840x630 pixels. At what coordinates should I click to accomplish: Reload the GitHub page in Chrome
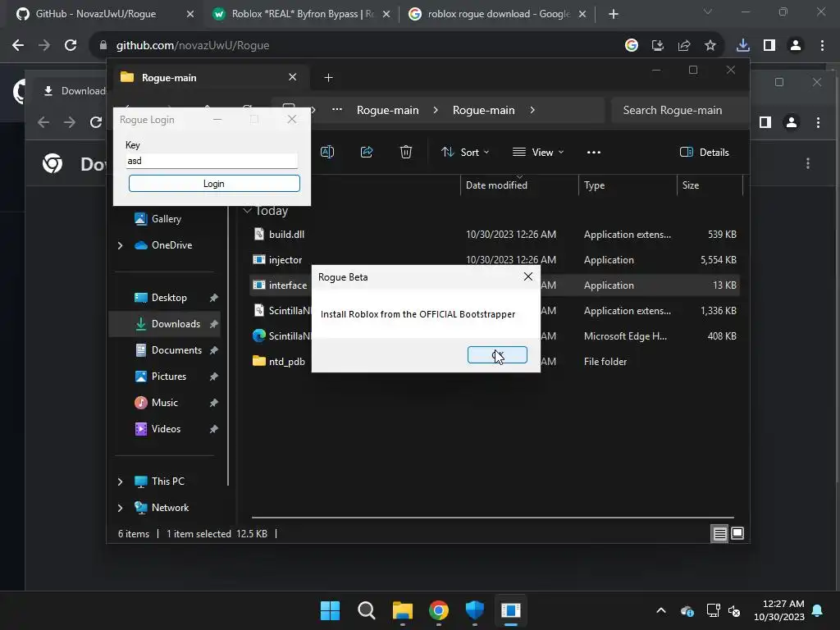tap(71, 46)
